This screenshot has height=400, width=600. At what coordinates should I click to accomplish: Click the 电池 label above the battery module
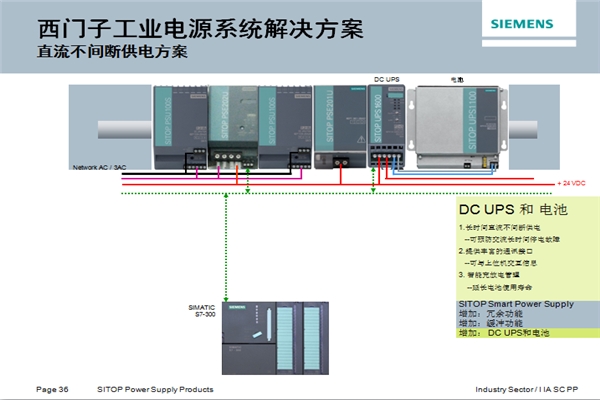tap(457, 80)
